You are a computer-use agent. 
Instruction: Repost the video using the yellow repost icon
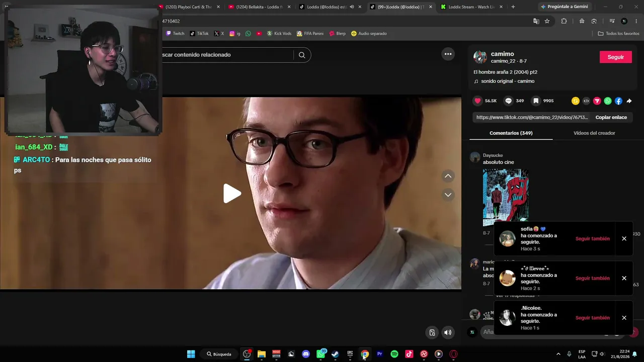point(576,101)
